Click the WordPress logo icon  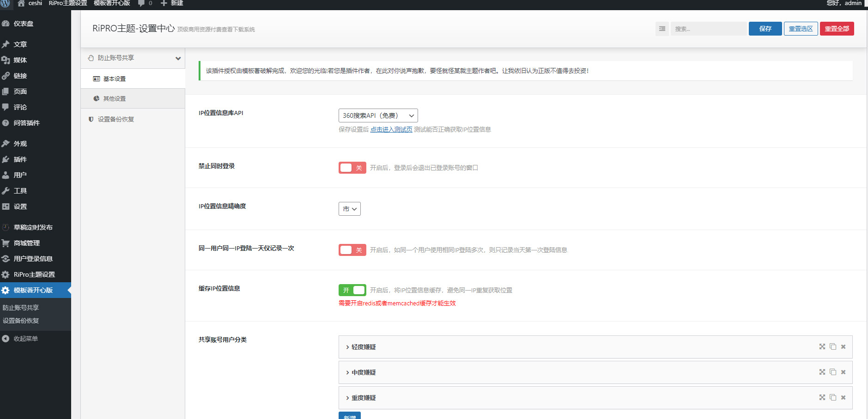tap(6, 3)
